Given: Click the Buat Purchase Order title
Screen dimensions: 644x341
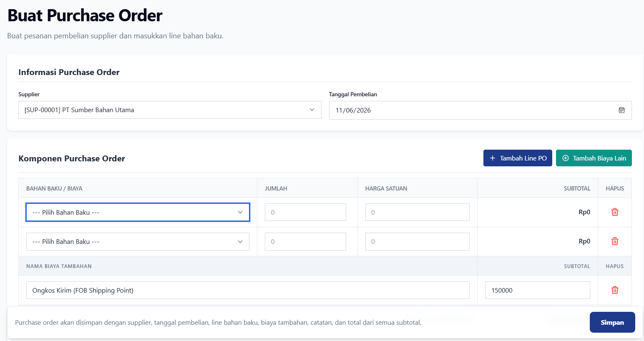Looking at the screenshot, I should [x=85, y=15].
